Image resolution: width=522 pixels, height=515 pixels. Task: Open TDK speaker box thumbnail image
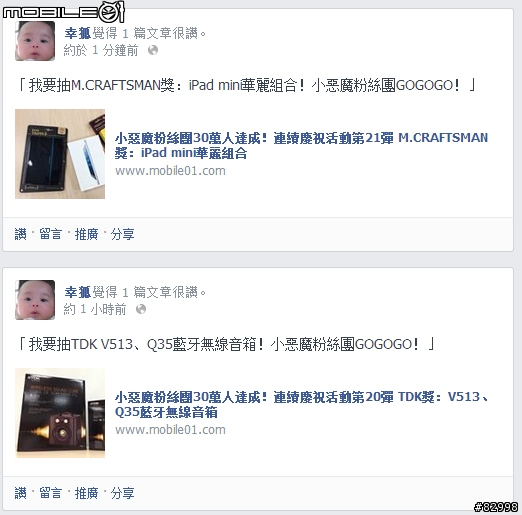pyautogui.click(x=60, y=413)
